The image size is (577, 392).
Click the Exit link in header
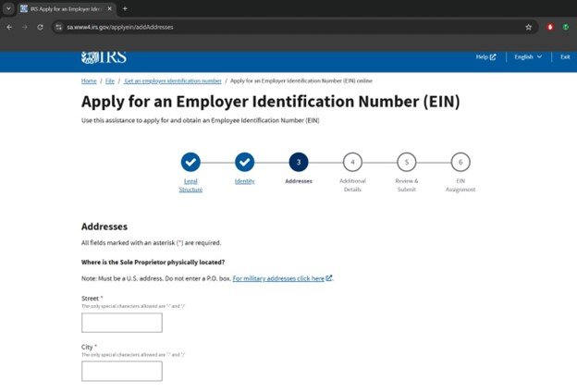coord(564,57)
